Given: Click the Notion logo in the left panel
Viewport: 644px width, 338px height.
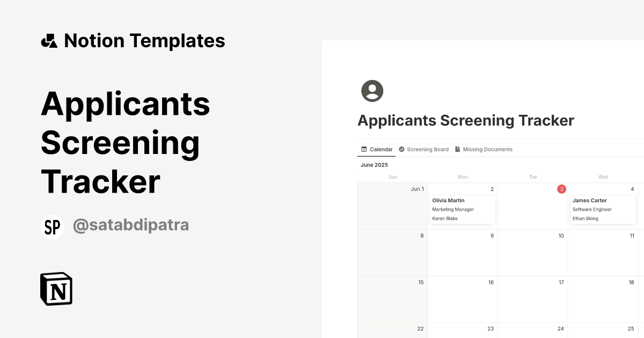Looking at the screenshot, I should click(x=55, y=289).
